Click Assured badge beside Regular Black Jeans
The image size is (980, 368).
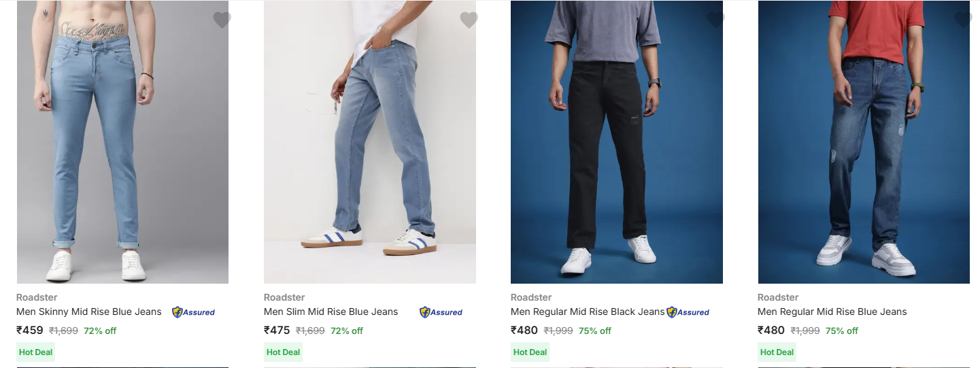click(688, 312)
